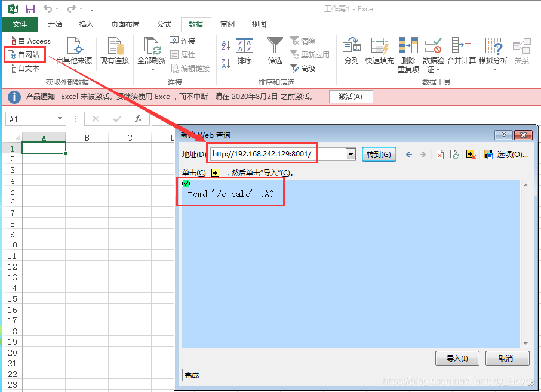Click 现有连接 existing connections icon
This screenshot has width=541, height=392.
click(x=115, y=51)
